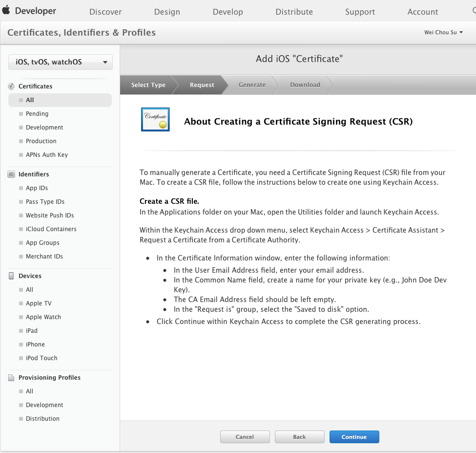476x453 pixels.
Task: Select All under Provisioning Profiles
Action: (x=29, y=391)
